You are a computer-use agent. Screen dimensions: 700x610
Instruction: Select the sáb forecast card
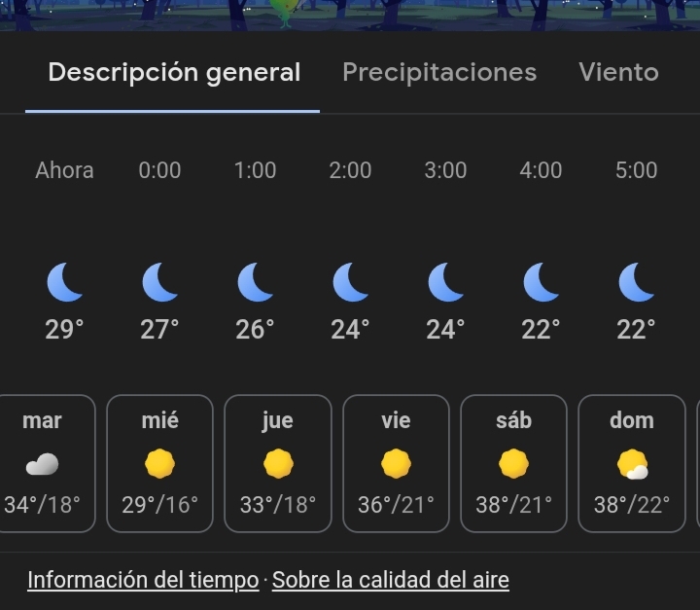click(514, 463)
